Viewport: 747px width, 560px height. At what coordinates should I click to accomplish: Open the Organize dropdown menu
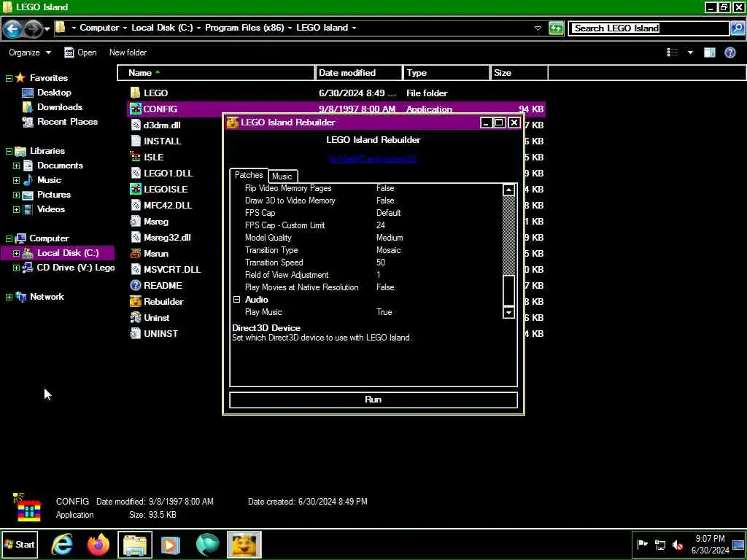(x=29, y=52)
